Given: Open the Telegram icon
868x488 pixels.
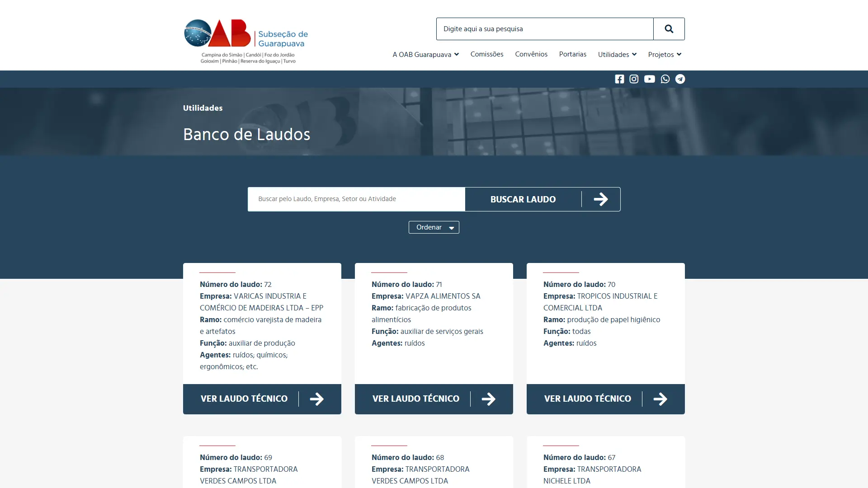Looking at the screenshot, I should point(680,79).
